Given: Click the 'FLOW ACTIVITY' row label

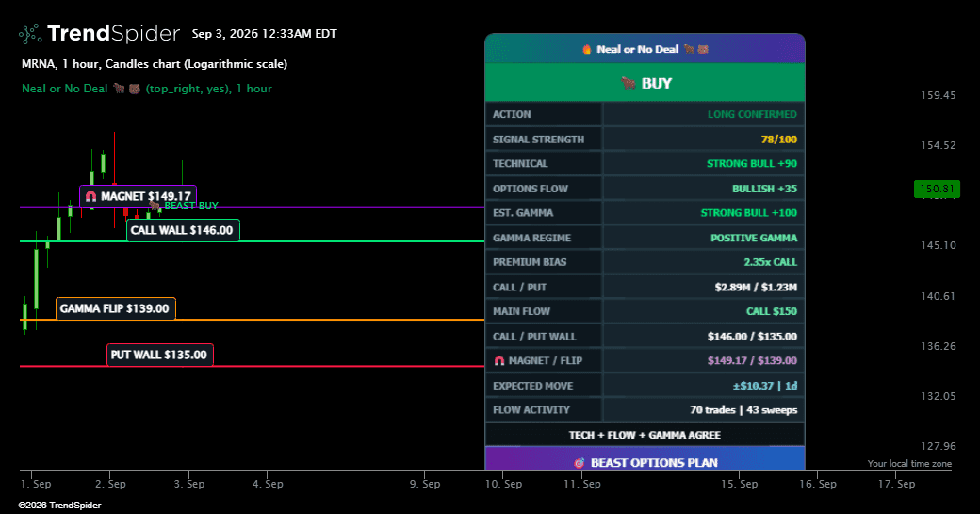Looking at the screenshot, I should (x=531, y=410).
